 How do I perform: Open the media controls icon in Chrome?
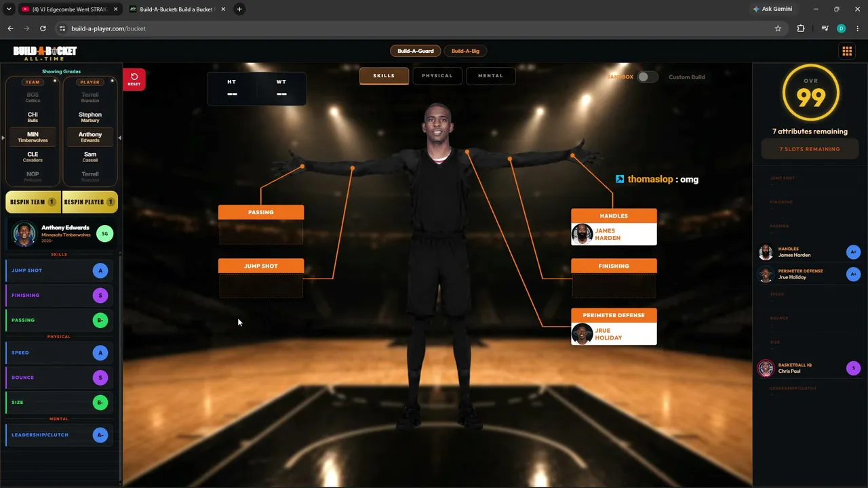(825, 28)
